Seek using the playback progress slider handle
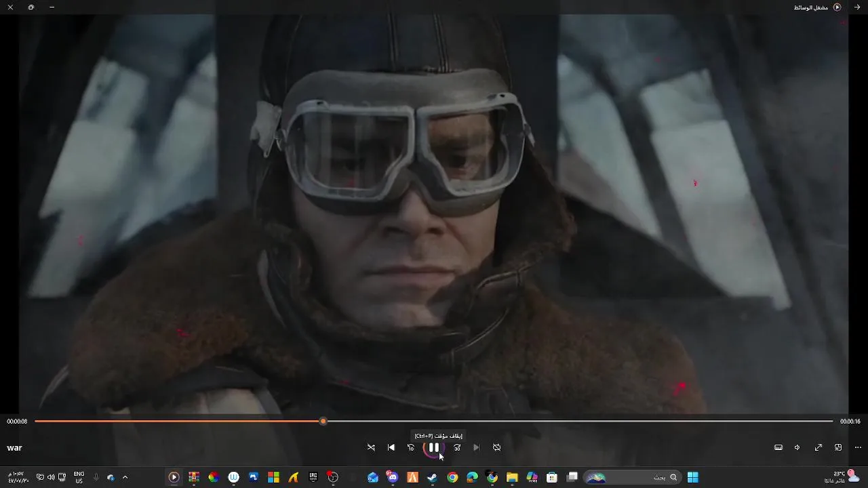The height and width of the screenshot is (488, 868). (x=323, y=422)
